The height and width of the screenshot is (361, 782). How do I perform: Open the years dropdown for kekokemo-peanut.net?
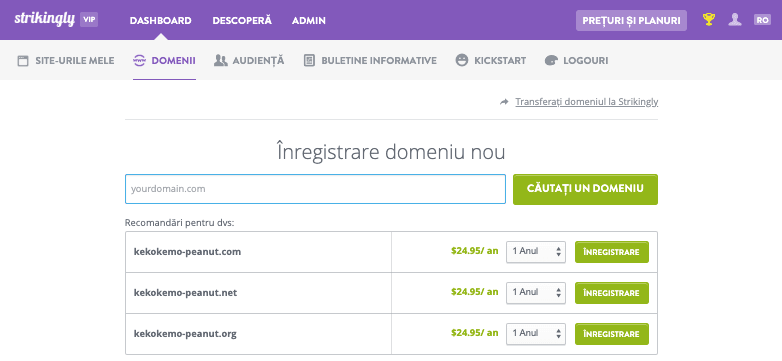pyautogui.click(x=536, y=293)
